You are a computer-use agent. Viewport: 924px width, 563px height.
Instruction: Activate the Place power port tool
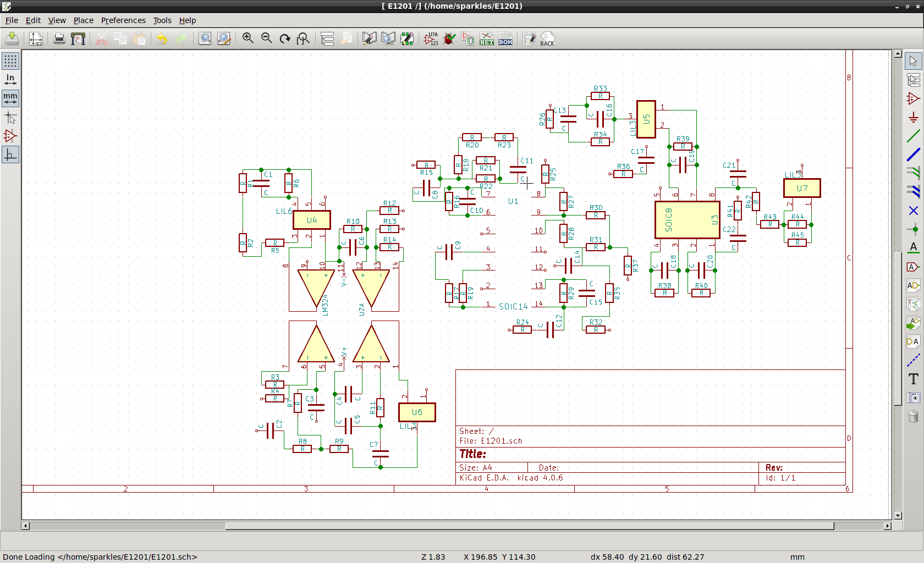(913, 117)
